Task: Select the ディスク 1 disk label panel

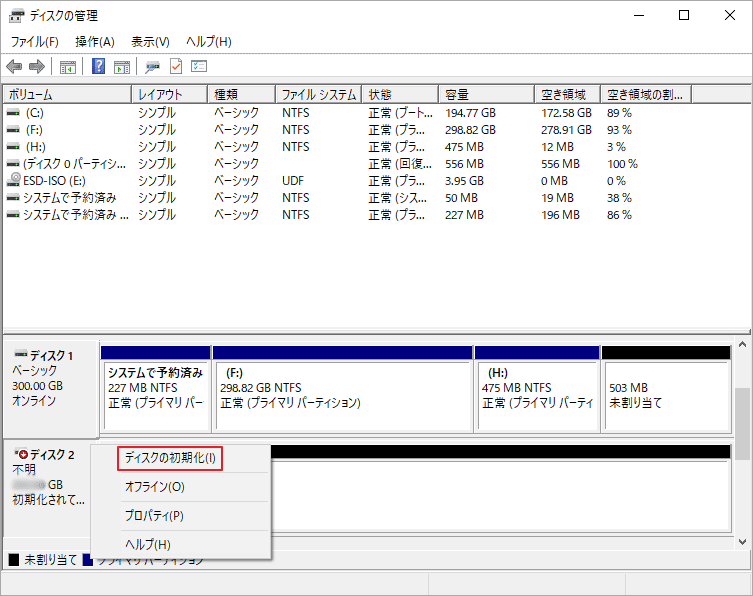Action: pos(51,389)
